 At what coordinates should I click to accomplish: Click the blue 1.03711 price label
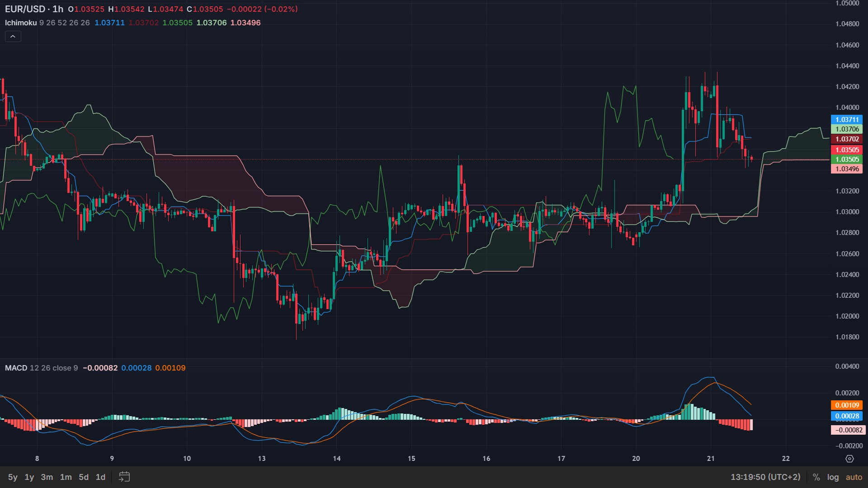(847, 120)
